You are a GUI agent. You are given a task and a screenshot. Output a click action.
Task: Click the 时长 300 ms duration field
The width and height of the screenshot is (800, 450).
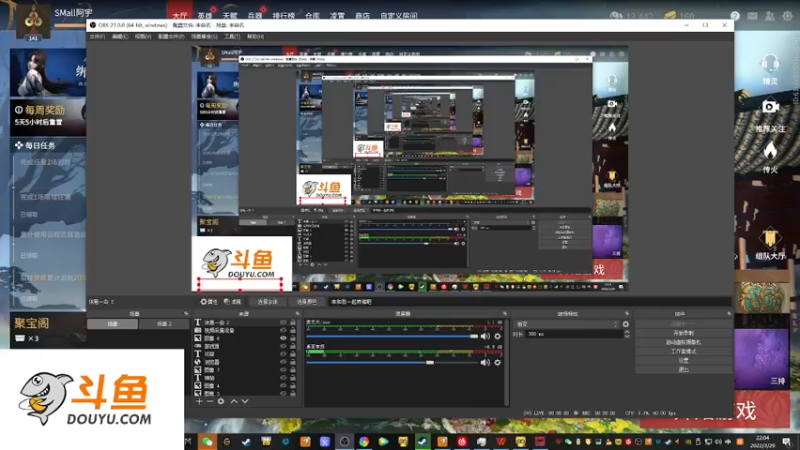[574, 334]
